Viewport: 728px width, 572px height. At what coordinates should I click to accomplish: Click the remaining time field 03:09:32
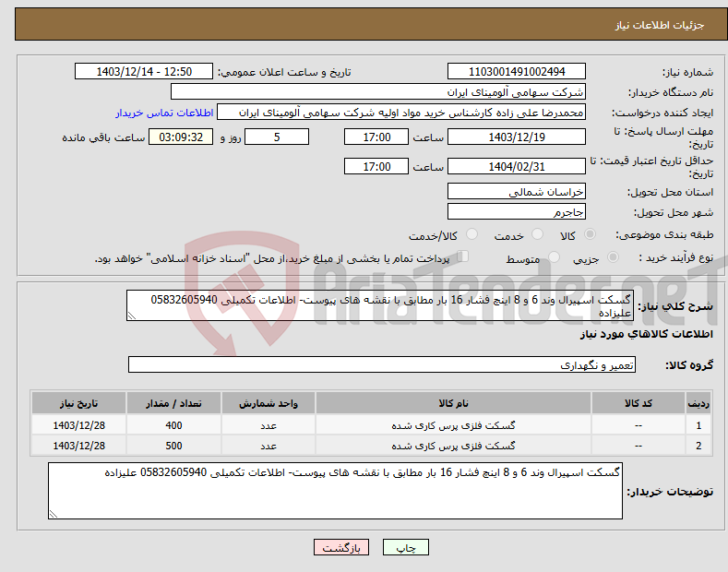tap(181, 137)
